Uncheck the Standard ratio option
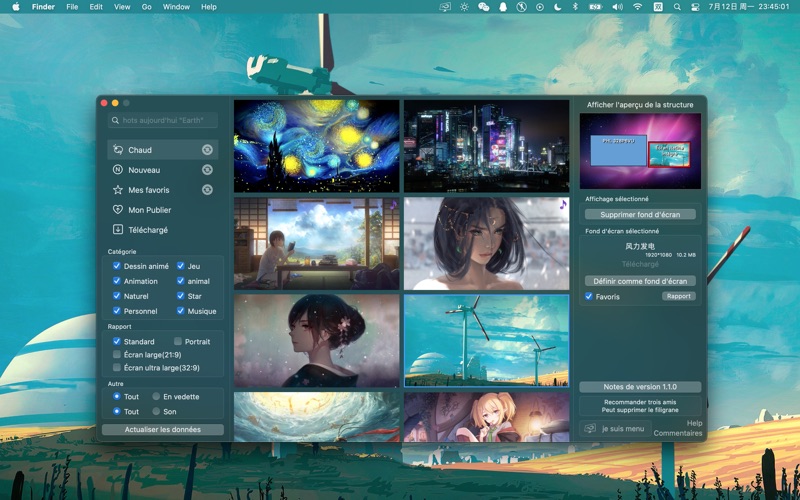This screenshot has height=500, width=800. pyautogui.click(x=117, y=341)
